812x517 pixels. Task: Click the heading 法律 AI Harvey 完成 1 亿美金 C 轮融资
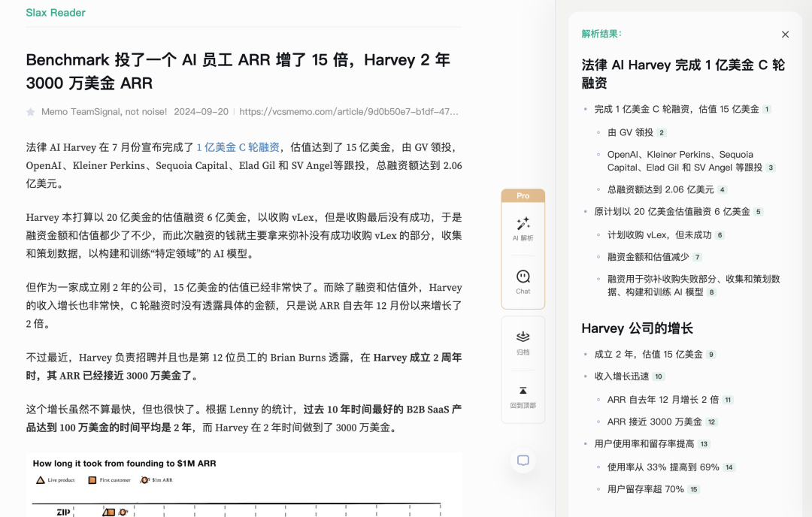pos(683,74)
